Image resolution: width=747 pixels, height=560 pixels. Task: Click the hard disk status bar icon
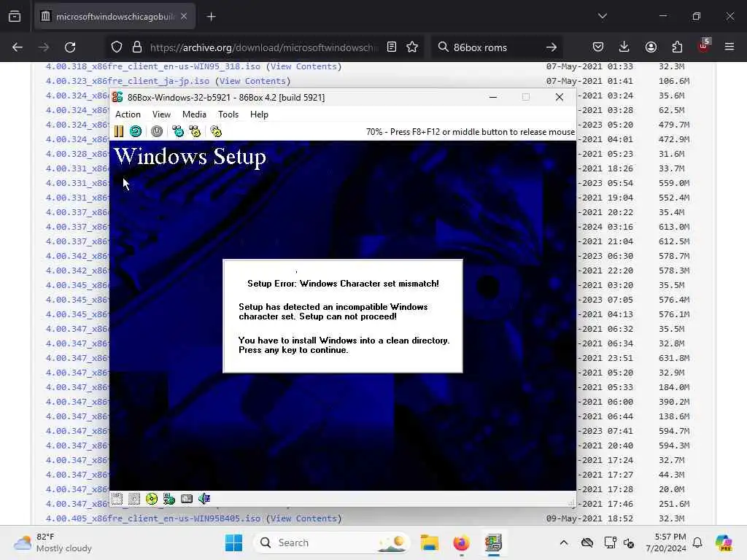(187, 499)
